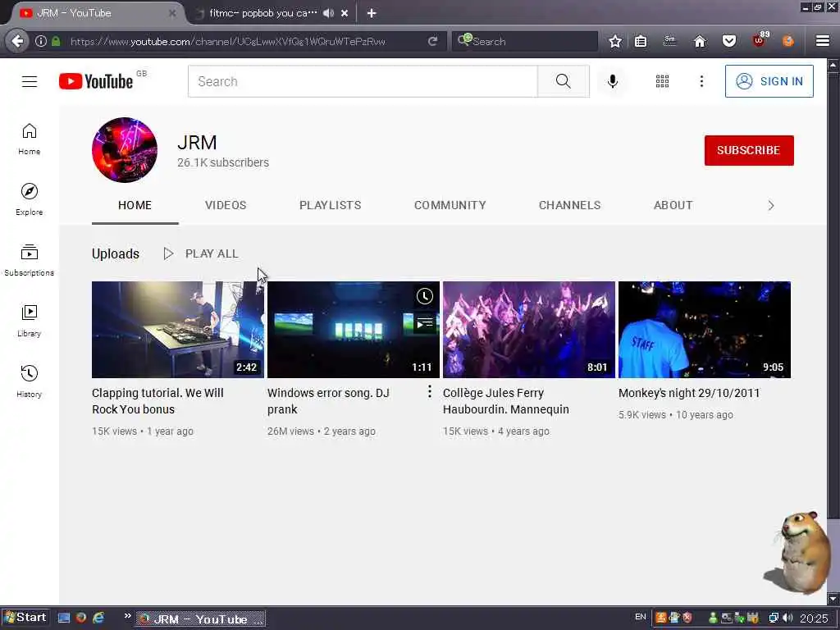This screenshot has height=630, width=840.
Task: Click the green padlock security icon
Action: point(56,41)
